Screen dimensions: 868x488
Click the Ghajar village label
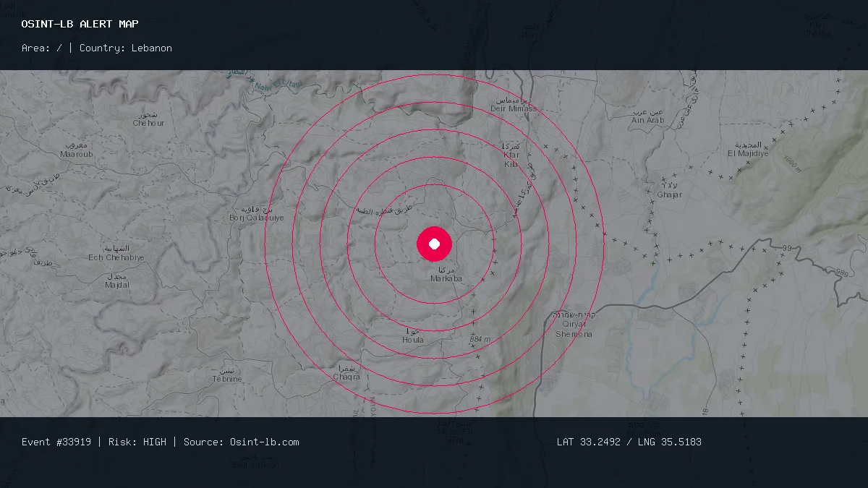coord(670,190)
